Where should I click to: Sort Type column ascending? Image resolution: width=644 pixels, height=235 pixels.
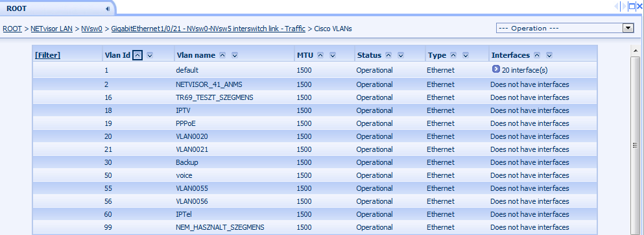pos(453,55)
